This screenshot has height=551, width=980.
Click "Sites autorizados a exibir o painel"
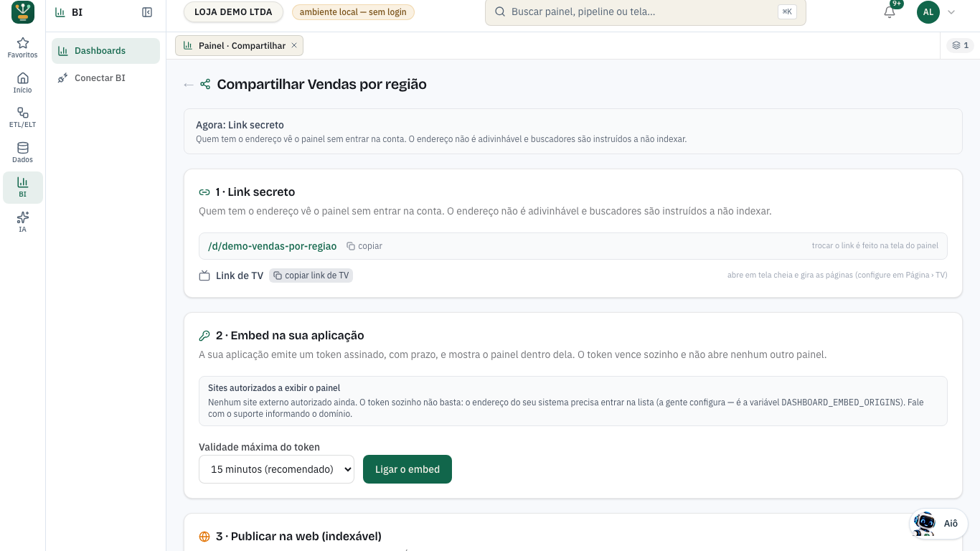tap(274, 388)
